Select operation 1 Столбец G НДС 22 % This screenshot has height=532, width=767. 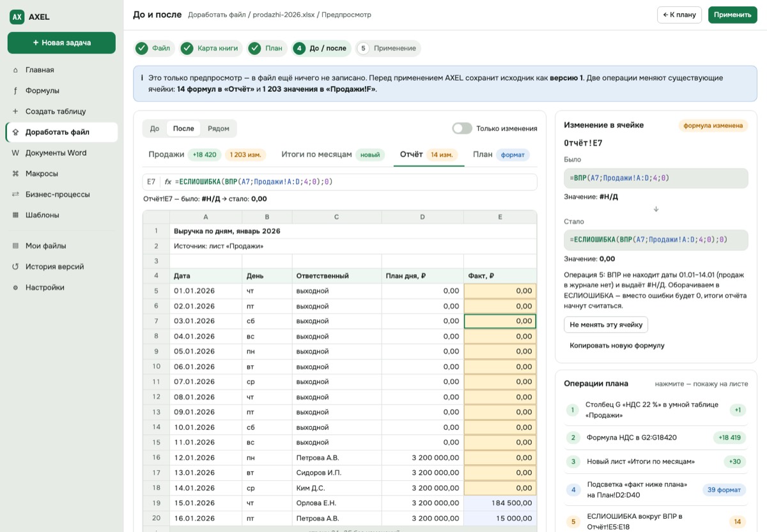[x=656, y=410]
